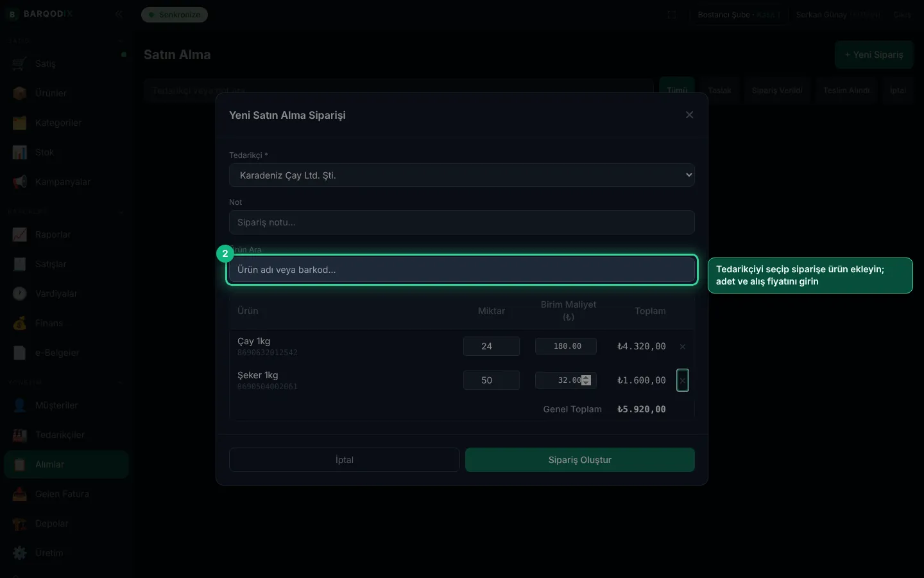Open the Gelen Fatura sidebar item
Screen dimensions: 924x578
66,494
